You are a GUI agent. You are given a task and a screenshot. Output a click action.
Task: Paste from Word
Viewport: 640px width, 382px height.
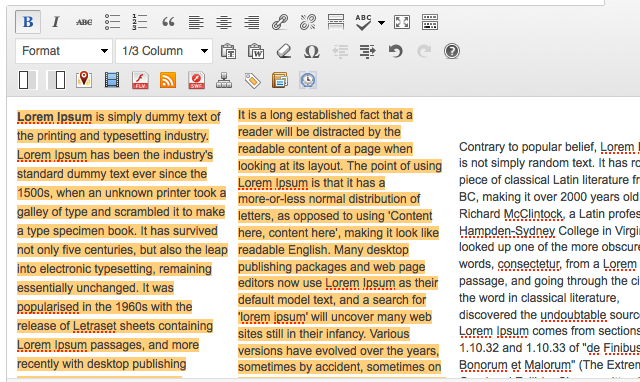tap(256, 51)
